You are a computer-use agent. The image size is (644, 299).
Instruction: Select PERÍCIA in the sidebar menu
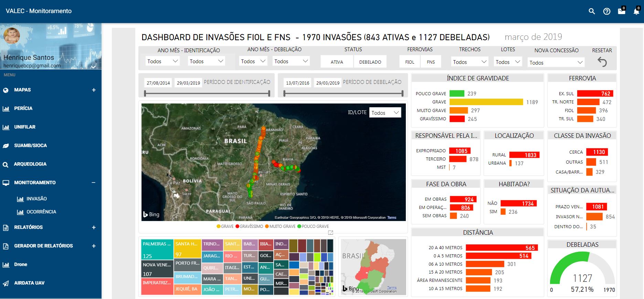23,108
